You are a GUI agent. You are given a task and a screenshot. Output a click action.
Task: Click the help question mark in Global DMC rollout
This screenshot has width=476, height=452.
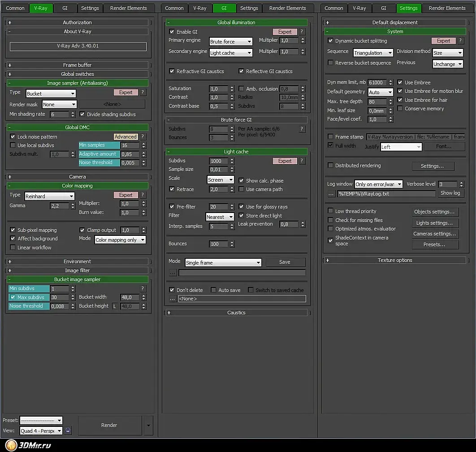[143, 137]
